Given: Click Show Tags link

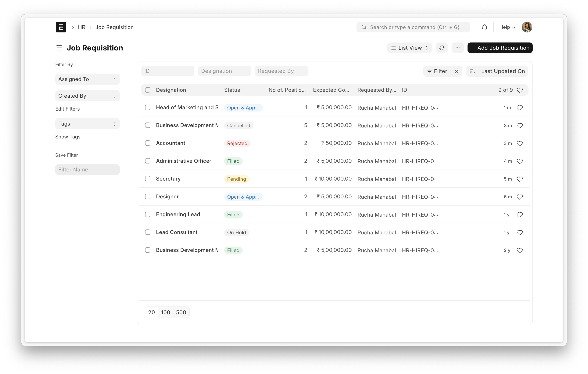Looking at the screenshot, I should [68, 137].
